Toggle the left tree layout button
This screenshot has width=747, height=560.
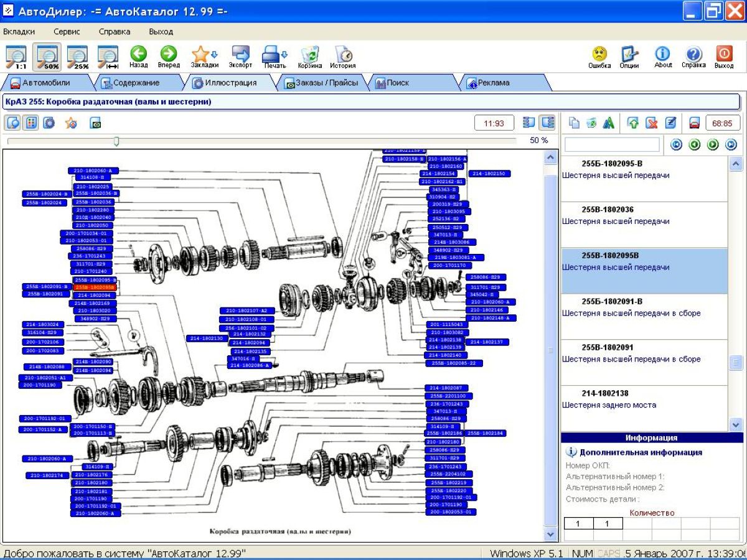click(x=529, y=123)
